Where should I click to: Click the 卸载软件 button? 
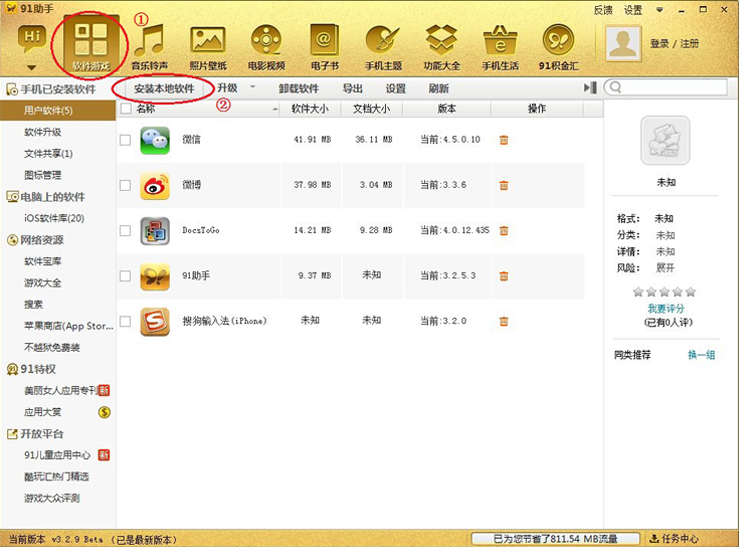click(x=298, y=88)
